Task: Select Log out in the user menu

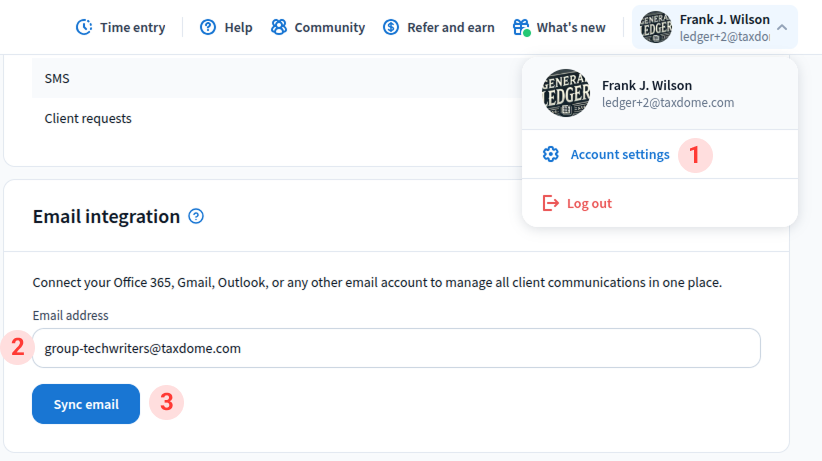Action: [589, 203]
